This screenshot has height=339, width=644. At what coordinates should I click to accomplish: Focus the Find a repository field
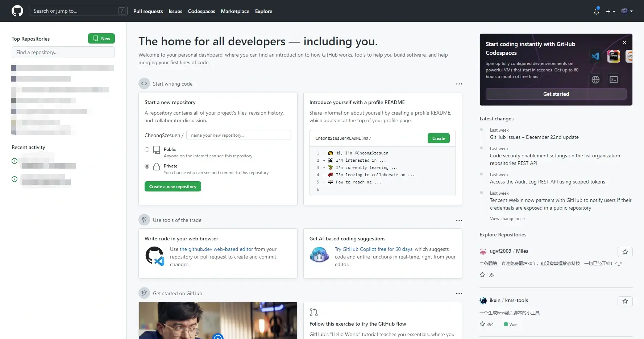(x=63, y=52)
